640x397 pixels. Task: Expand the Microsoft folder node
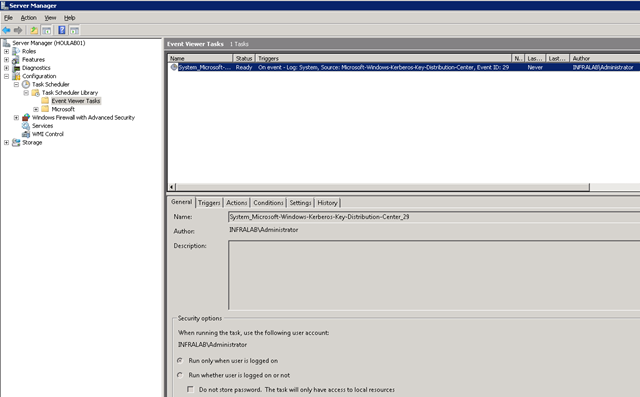pyautogui.click(x=36, y=109)
